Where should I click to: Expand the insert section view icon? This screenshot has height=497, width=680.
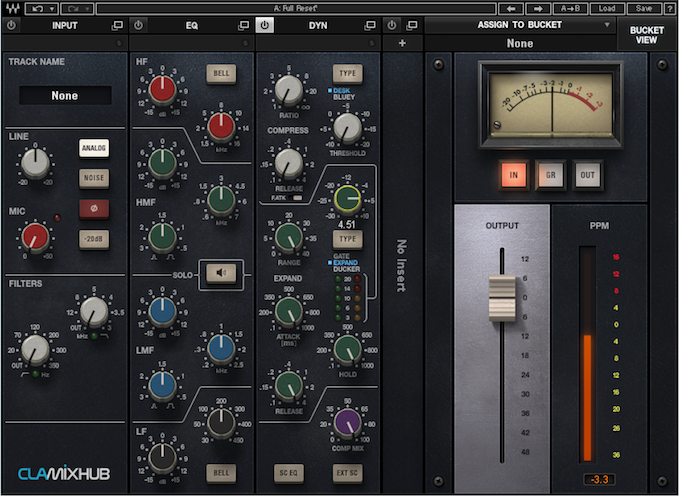(412, 26)
